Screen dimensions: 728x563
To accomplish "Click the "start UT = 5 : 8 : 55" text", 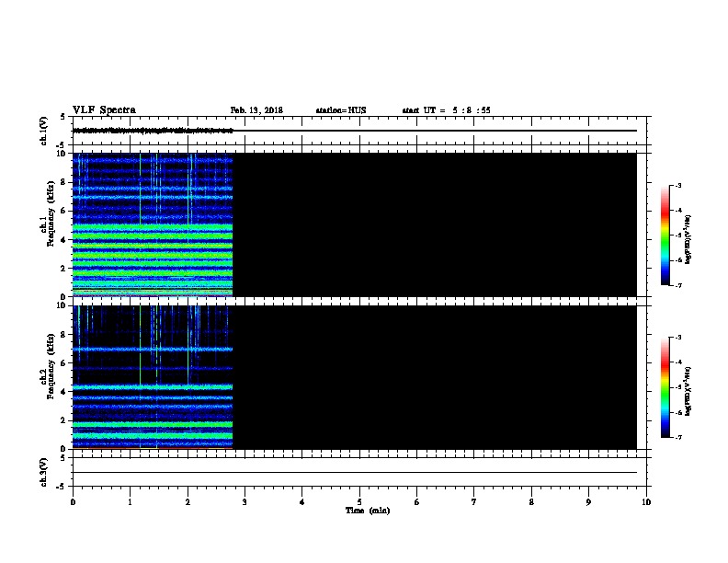I will click(446, 110).
